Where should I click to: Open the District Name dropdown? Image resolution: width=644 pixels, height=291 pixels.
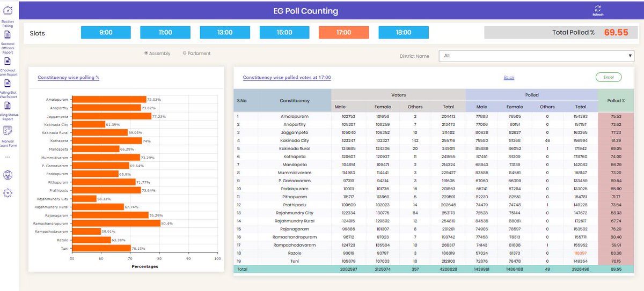(537, 55)
